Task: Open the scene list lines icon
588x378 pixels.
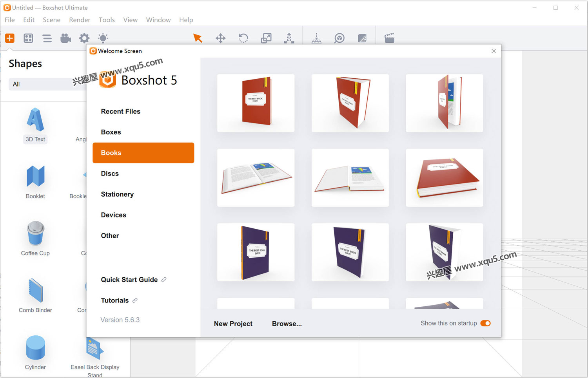Action: tap(47, 38)
